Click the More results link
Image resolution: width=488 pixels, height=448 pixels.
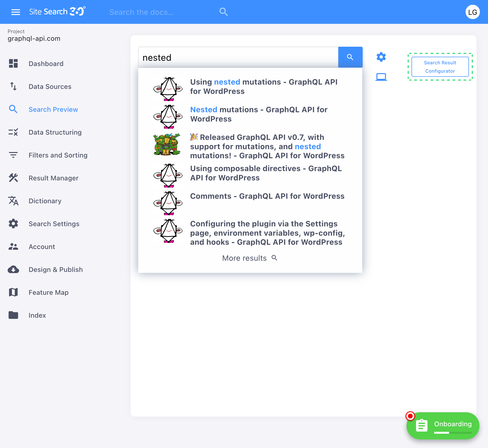(x=244, y=258)
